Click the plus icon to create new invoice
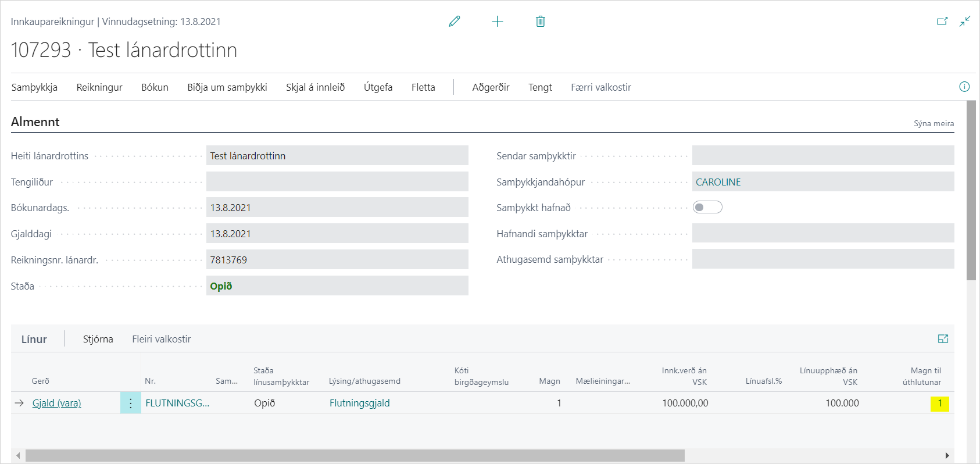Image resolution: width=980 pixels, height=464 pixels. [498, 22]
